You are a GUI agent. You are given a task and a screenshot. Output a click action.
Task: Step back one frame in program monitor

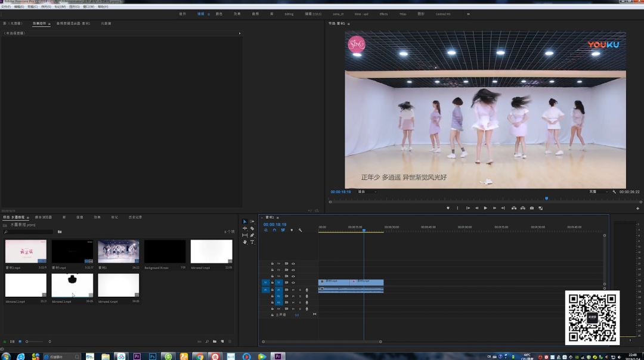pos(477,208)
